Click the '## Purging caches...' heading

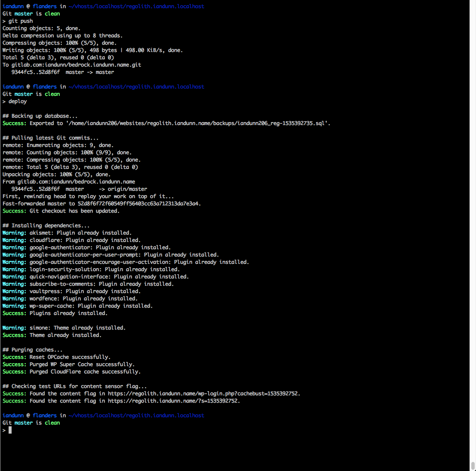pyautogui.click(x=32, y=350)
